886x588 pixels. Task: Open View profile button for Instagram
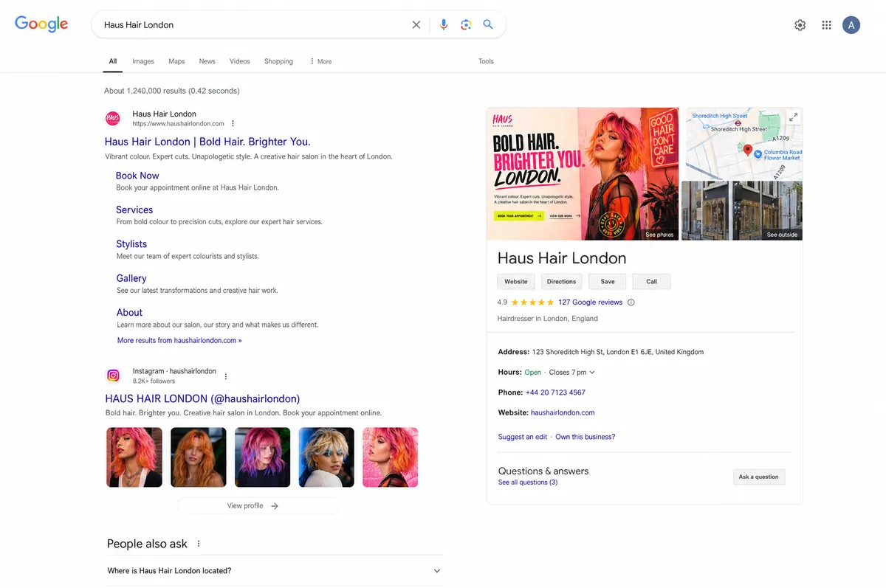tap(258, 505)
